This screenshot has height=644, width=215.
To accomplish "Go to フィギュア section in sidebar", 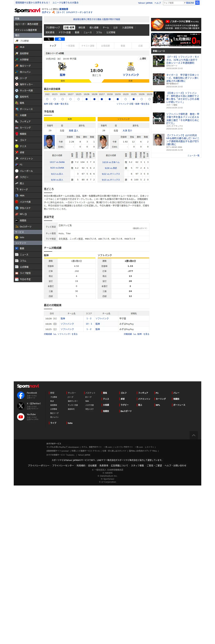I will coord(28,121).
